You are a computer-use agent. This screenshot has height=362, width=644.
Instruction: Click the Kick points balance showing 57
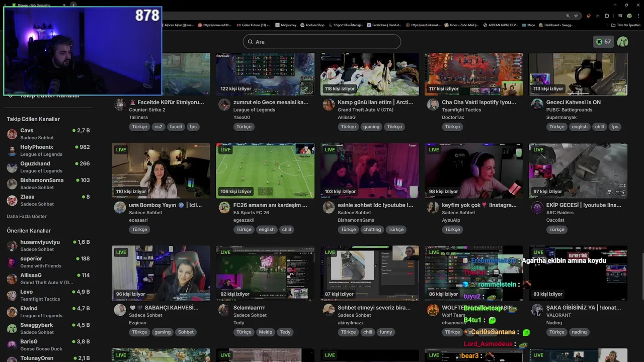(603, 42)
